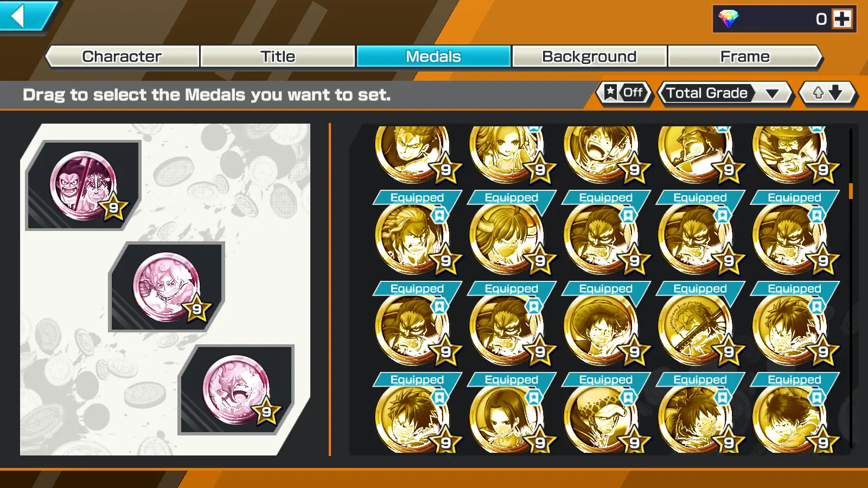This screenshot has width=868, height=488.
Task: Open the Title tab
Action: [x=278, y=56]
